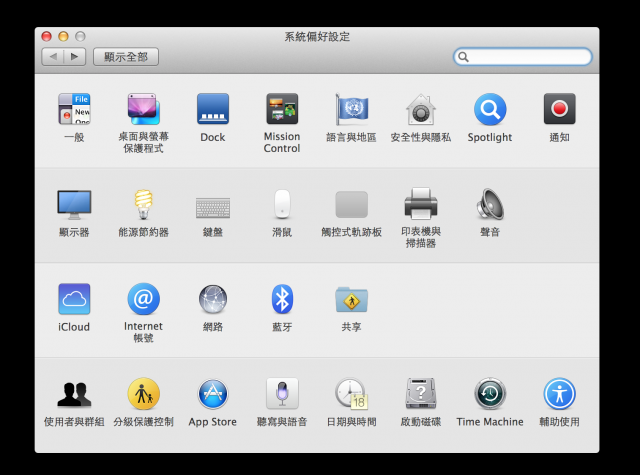Open 網路 (Network) globe icon

coord(213,299)
